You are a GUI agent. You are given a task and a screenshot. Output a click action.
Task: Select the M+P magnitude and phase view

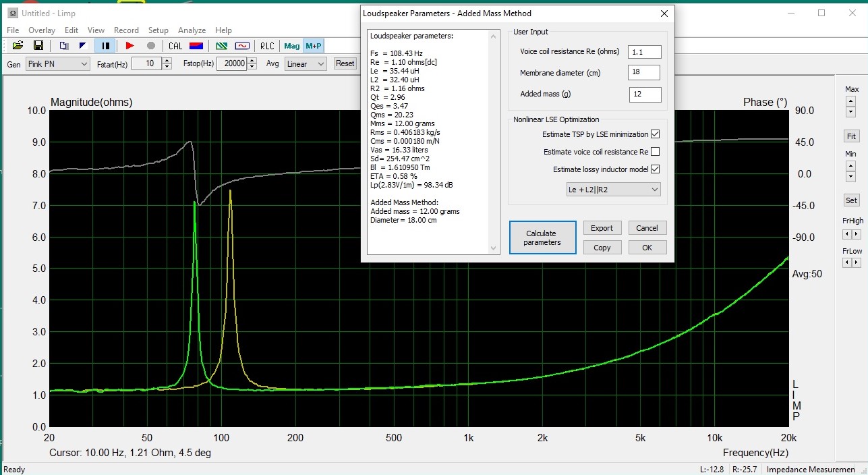314,46
